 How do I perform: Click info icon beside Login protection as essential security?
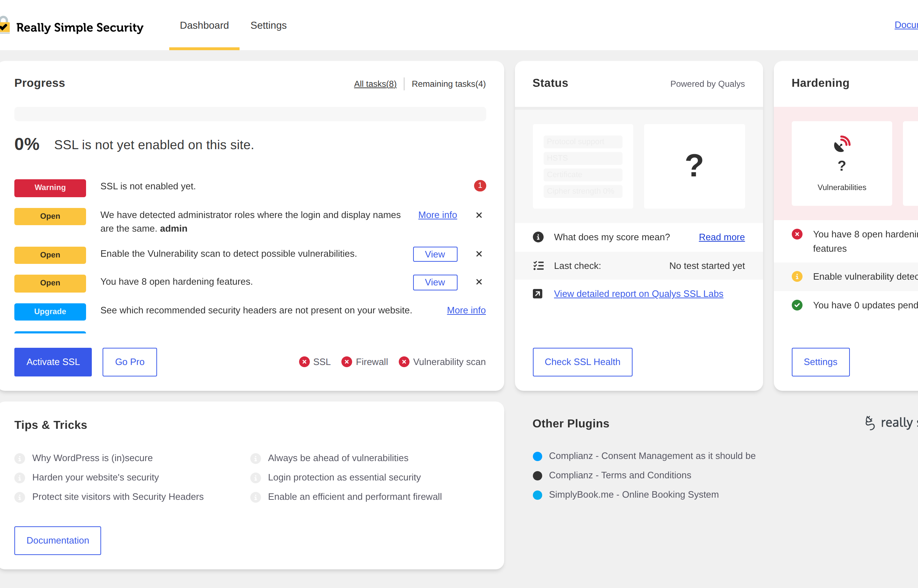(x=255, y=478)
